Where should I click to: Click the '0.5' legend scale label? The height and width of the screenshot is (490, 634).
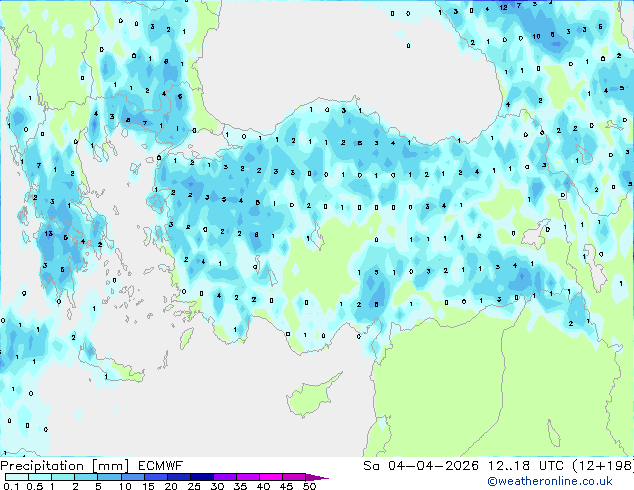(x=34, y=486)
